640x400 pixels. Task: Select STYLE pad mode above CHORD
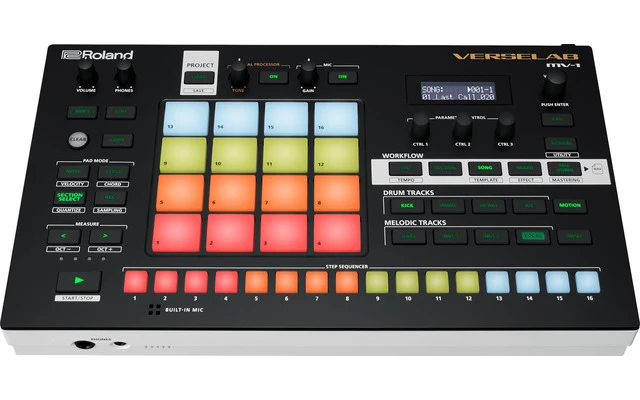pos(113,172)
